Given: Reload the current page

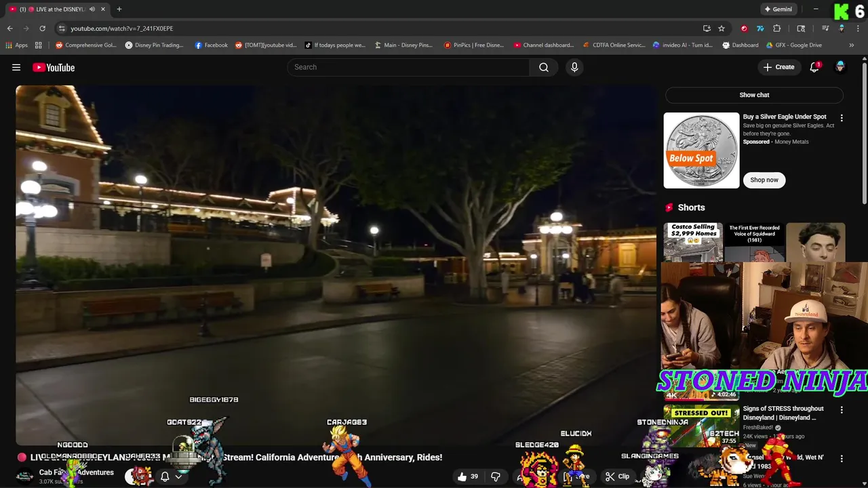Looking at the screenshot, I should point(42,28).
